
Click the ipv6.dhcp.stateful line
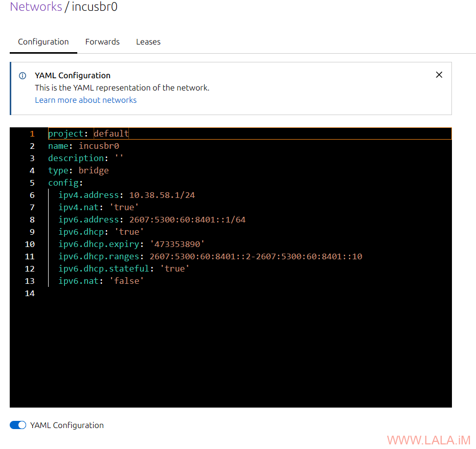tap(123, 268)
